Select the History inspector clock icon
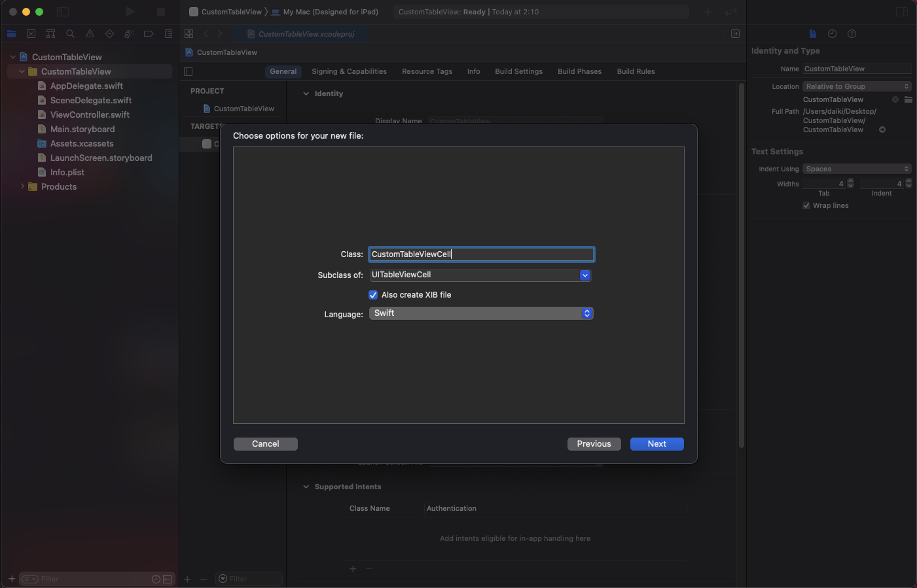The height and width of the screenshot is (588, 917). coord(832,34)
